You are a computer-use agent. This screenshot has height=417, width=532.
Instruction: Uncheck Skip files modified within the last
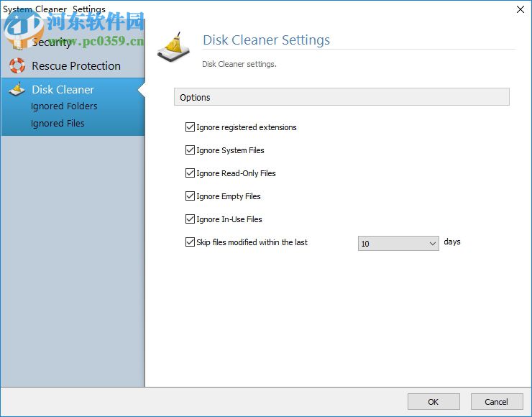coord(190,242)
